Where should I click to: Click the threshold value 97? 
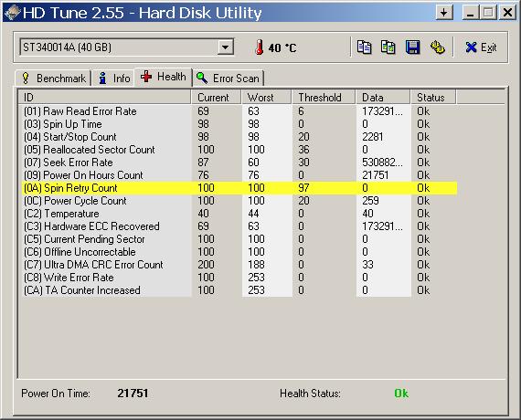pyautogui.click(x=303, y=188)
